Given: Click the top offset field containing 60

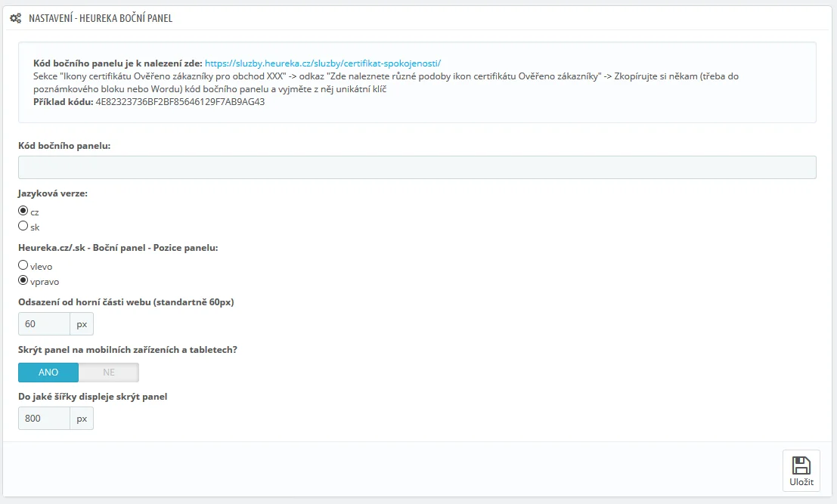Looking at the screenshot, I should click(x=44, y=324).
